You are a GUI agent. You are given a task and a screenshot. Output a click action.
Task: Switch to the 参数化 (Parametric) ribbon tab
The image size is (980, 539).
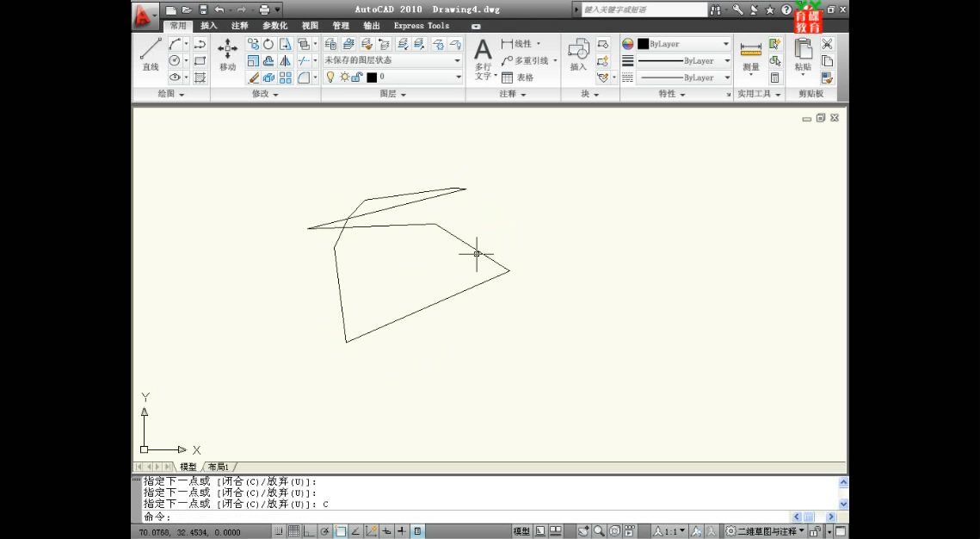275,26
